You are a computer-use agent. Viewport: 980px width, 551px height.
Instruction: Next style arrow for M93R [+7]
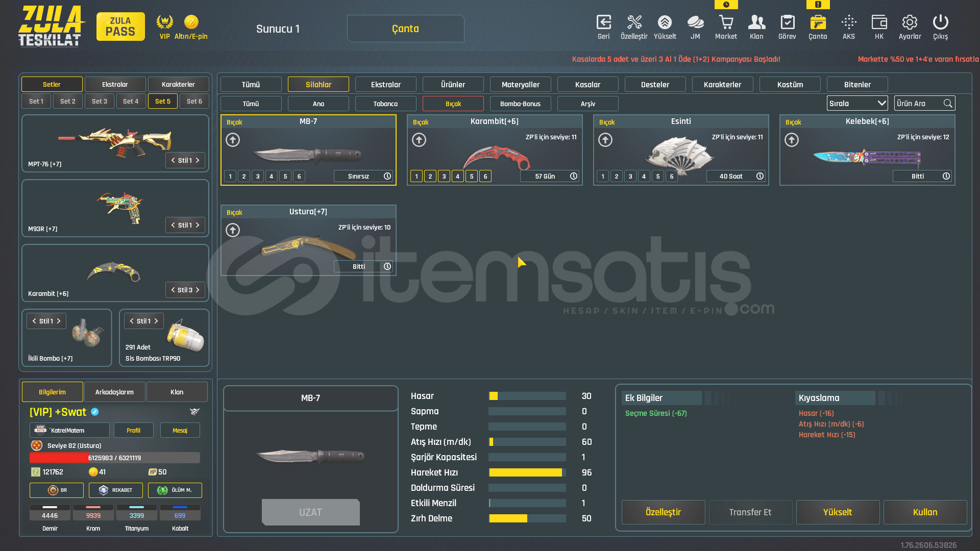(198, 225)
